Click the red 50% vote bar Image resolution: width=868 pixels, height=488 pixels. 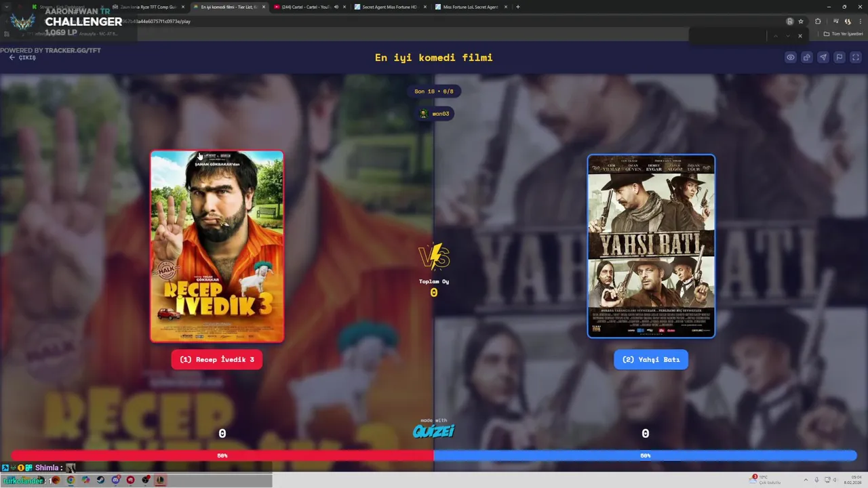click(x=222, y=455)
